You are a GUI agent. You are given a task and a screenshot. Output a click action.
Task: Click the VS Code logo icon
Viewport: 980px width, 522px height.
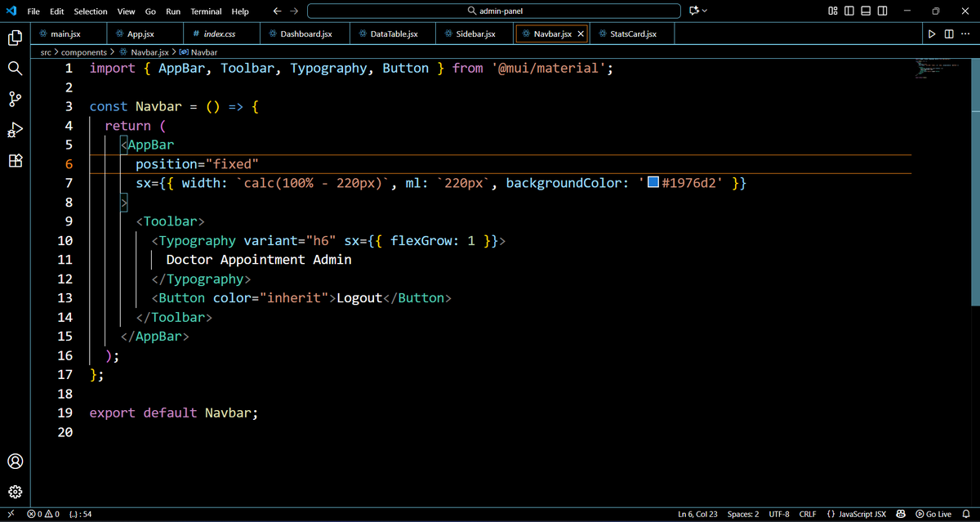11,11
